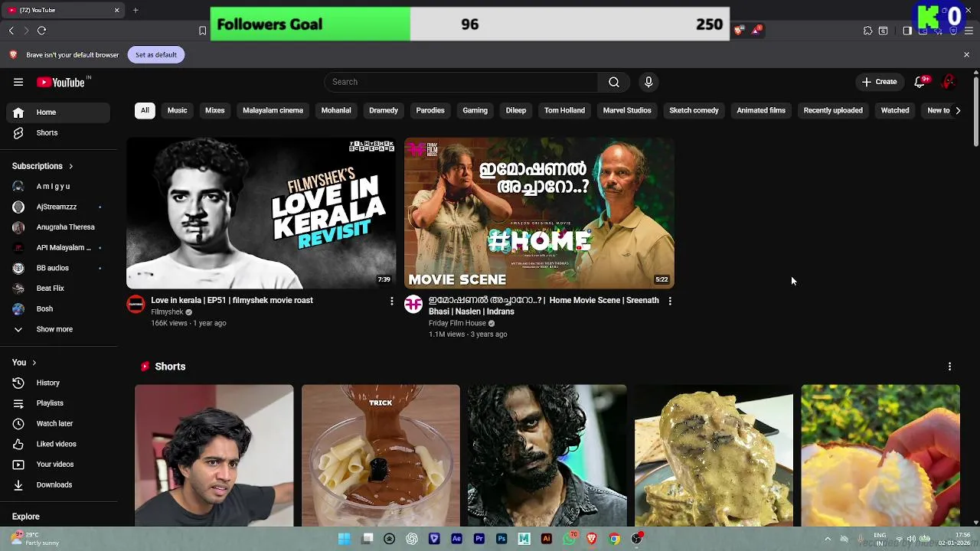Open Friday Film House channel avatar
Screen dimensions: 980x551
pyautogui.click(x=413, y=304)
